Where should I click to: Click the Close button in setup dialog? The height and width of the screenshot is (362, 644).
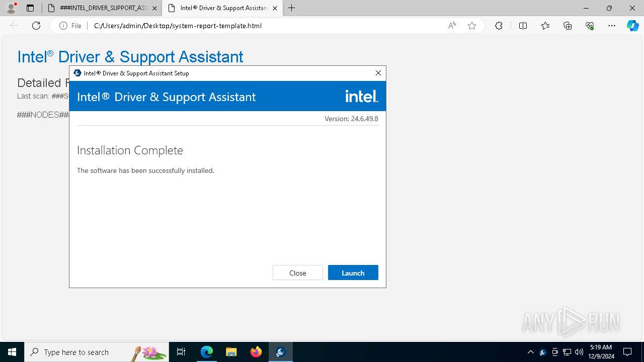[x=297, y=273]
